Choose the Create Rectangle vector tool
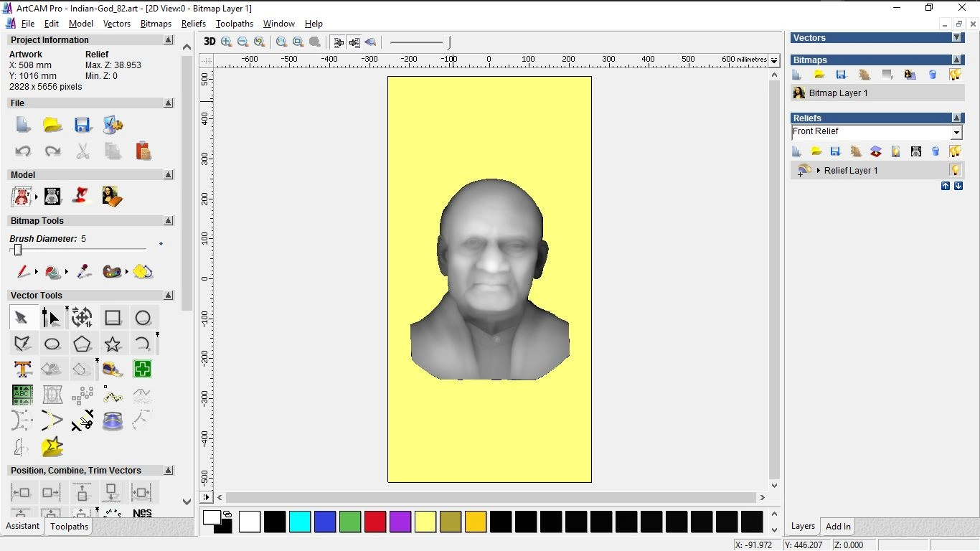The height and width of the screenshot is (551, 980). pos(113,317)
